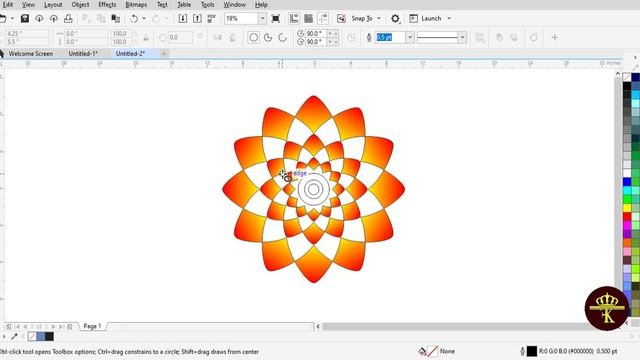
Task: Switch to the Welcome Screen tab
Action: tap(31, 53)
